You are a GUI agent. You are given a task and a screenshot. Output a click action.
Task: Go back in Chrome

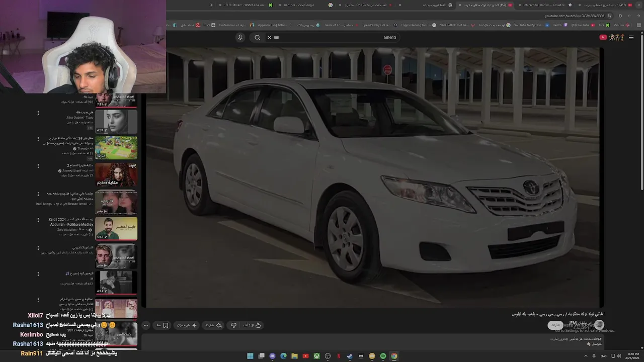point(637,16)
